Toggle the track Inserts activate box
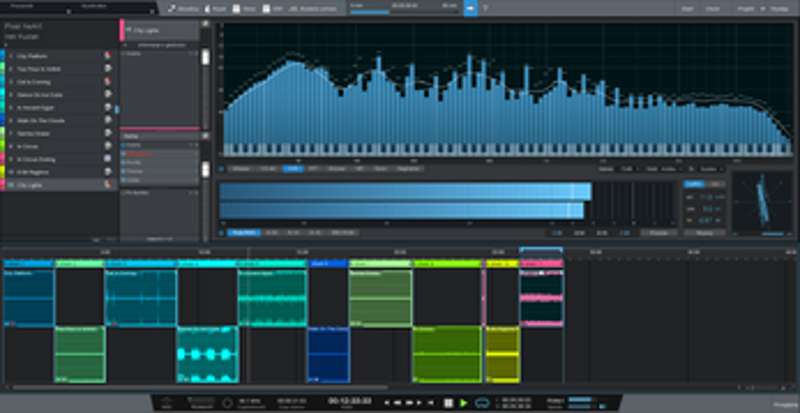Screen dimensions: 800x413 [x=123, y=53]
